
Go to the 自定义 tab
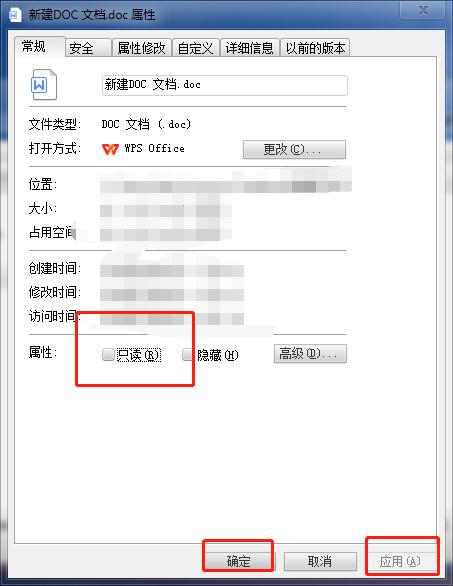coord(195,48)
